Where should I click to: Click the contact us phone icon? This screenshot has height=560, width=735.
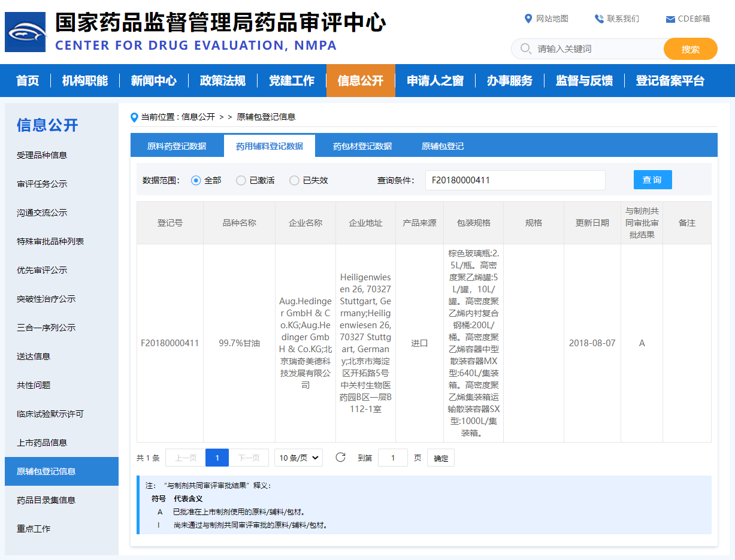(598, 19)
